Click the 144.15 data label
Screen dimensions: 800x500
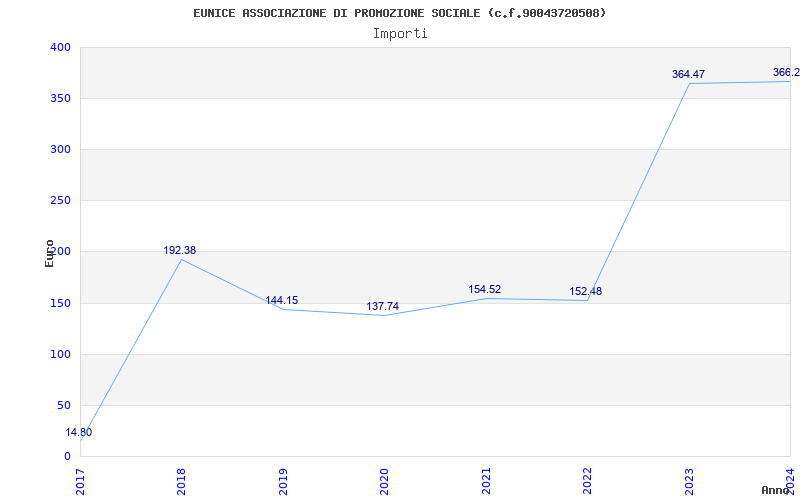click(x=282, y=301)
